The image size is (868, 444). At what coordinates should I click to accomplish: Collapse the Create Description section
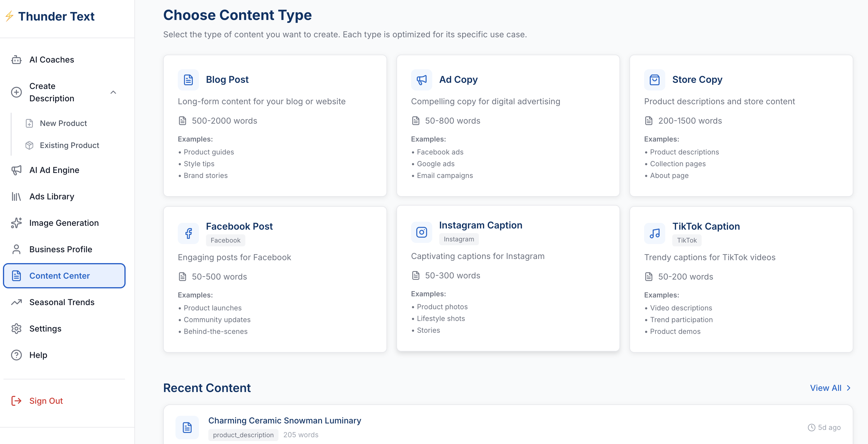click(x=114, y=92)
